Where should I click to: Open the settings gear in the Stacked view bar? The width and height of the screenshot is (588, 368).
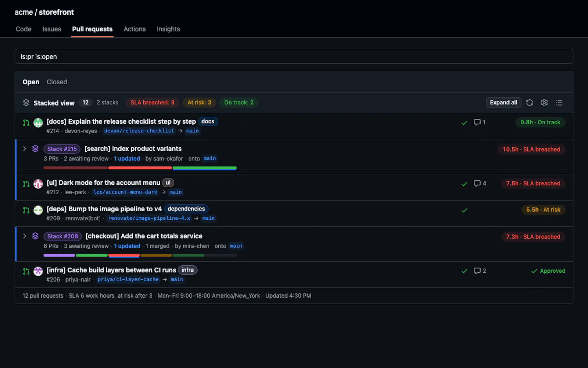544,103
